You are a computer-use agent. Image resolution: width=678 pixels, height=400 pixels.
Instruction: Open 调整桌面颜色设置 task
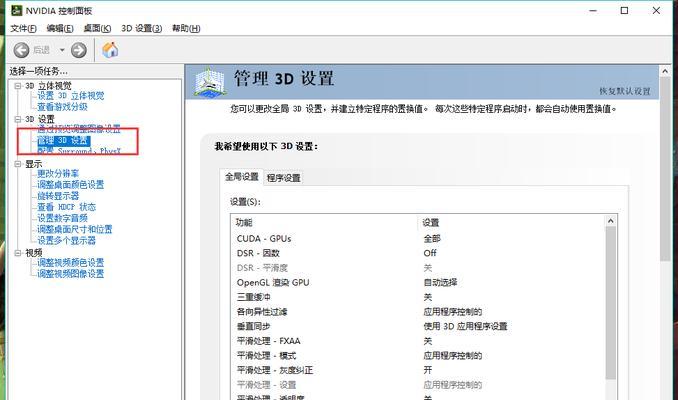point(70,185)
